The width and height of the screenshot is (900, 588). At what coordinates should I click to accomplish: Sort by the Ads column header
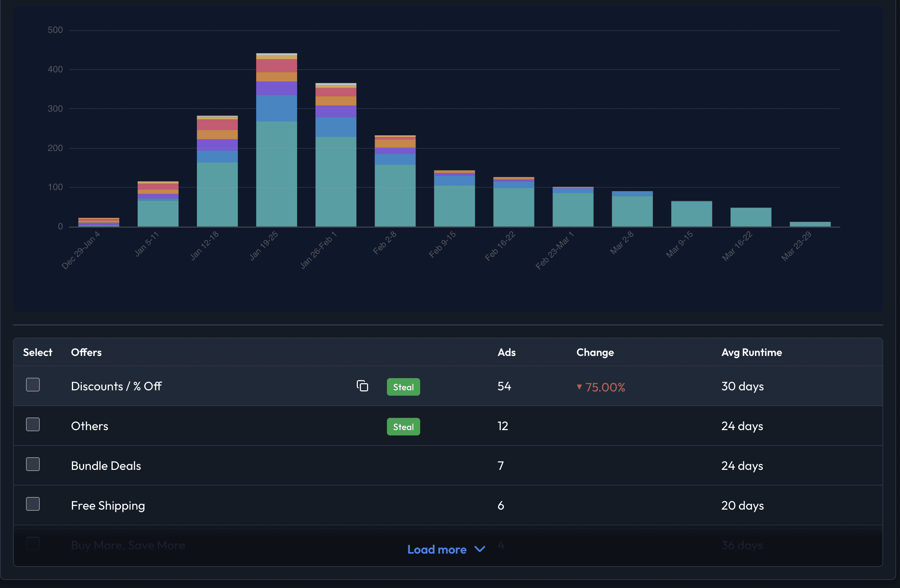pos(506,352)
